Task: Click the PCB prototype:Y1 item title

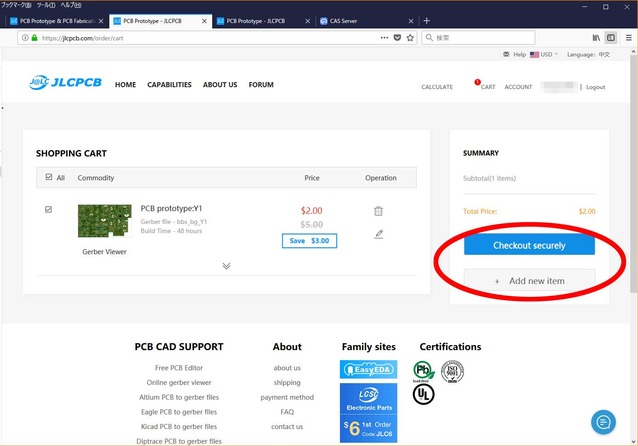Action: coord(171,208)
